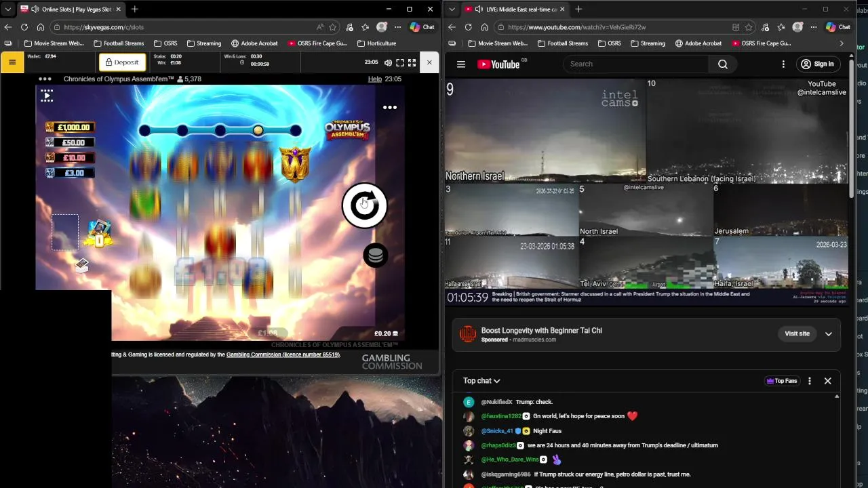Enable read aloud in the Sky Vegas address bar
This screenshot has height=488, width=868.
pyautogui.click(x=320, y=27)
